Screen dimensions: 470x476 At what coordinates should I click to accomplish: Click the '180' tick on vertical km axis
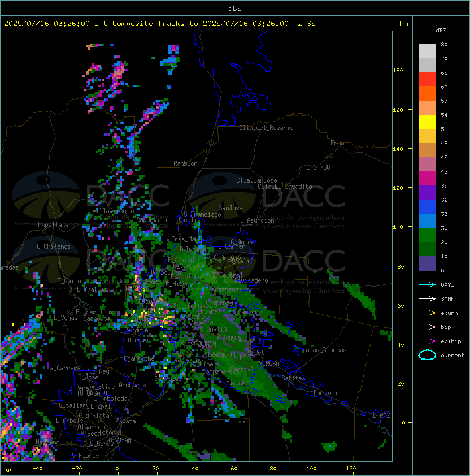tap(398, 71)
